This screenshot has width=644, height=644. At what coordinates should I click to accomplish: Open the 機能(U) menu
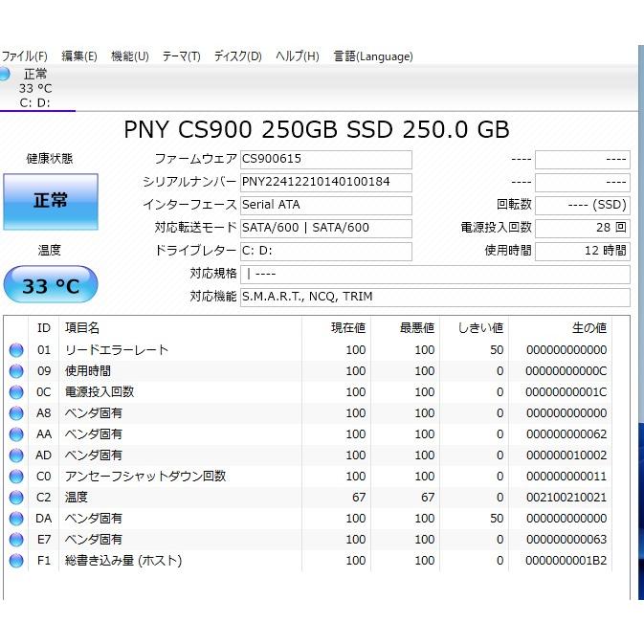[x=129, y=56]
